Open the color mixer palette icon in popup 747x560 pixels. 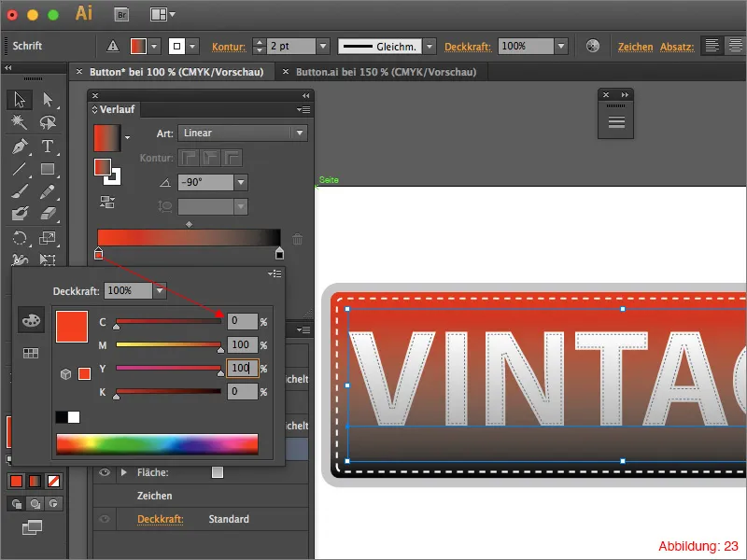click(x=31, y=320)
